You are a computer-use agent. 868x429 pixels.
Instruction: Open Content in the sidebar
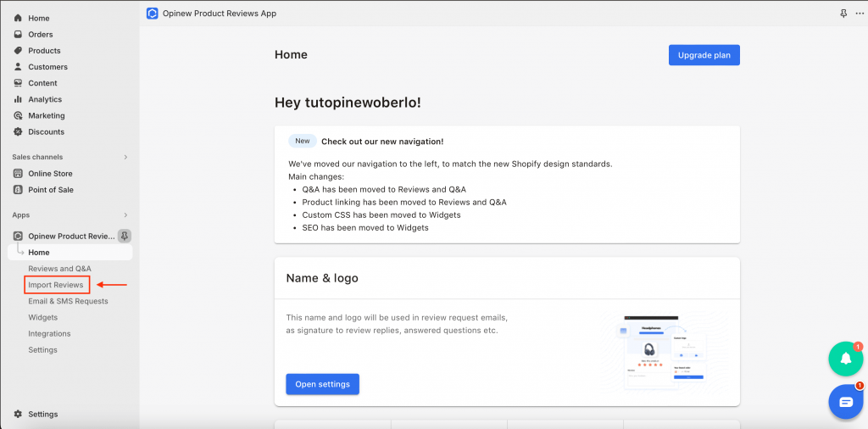42,83
